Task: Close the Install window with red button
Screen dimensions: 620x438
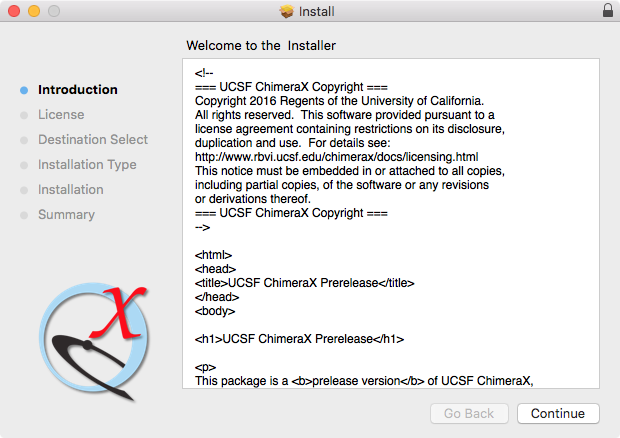Action: point(13,12)
